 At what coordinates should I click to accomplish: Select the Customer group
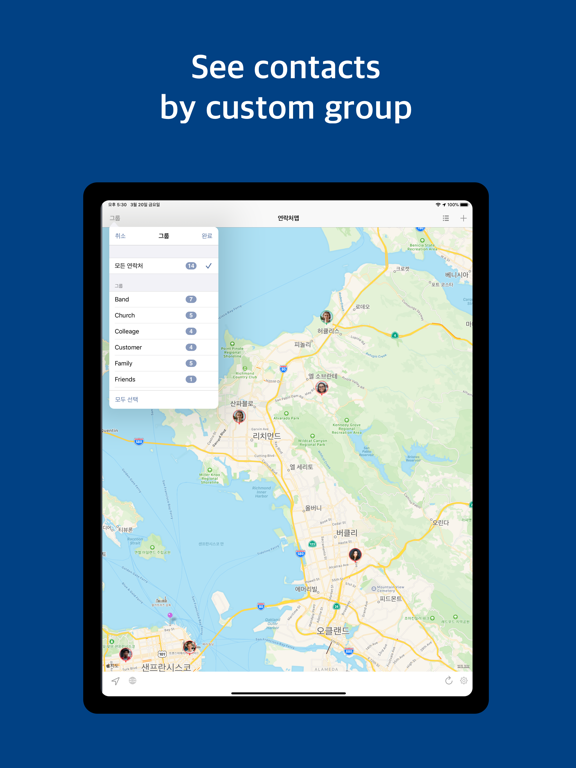click(164, 347)
